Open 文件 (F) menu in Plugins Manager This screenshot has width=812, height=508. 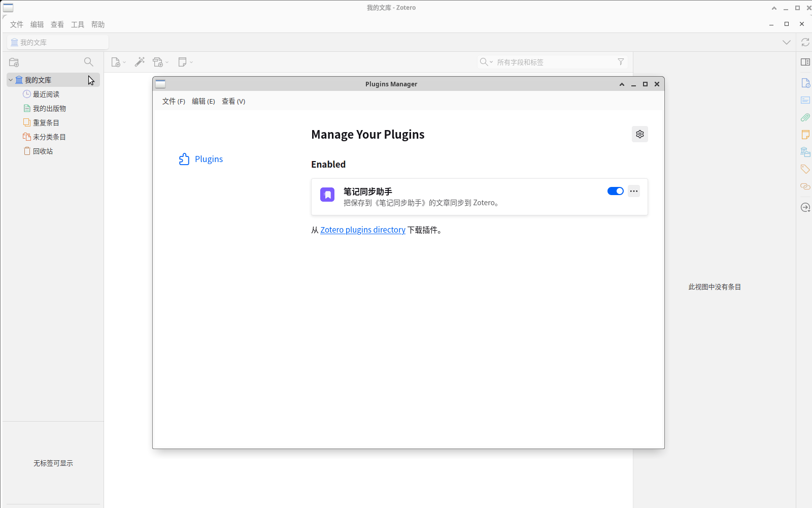174,101
